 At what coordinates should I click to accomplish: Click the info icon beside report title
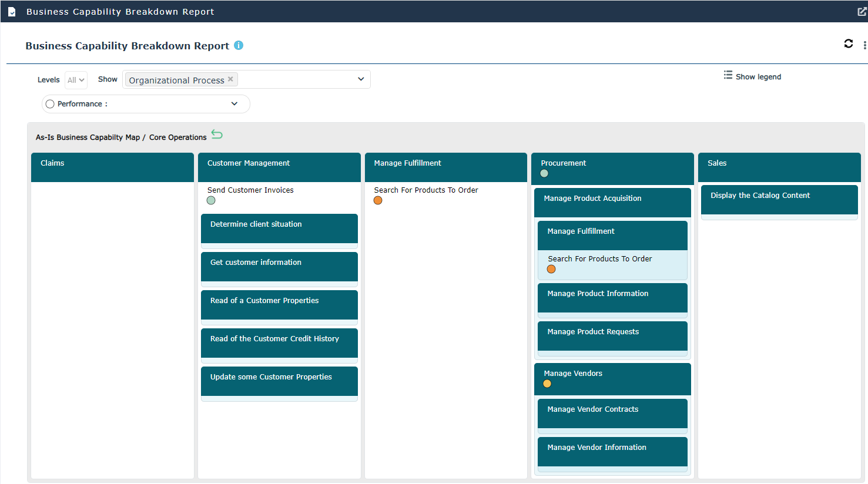click(x=239, y=45)
